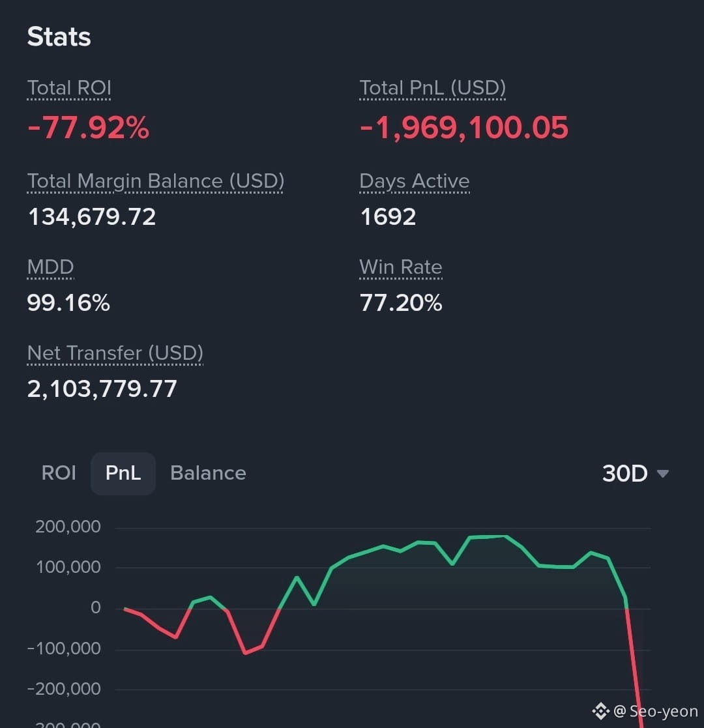Viewport: 704px width, 728px height.
Task: Click the chart's highest green peak
Action: coord(505,537)
